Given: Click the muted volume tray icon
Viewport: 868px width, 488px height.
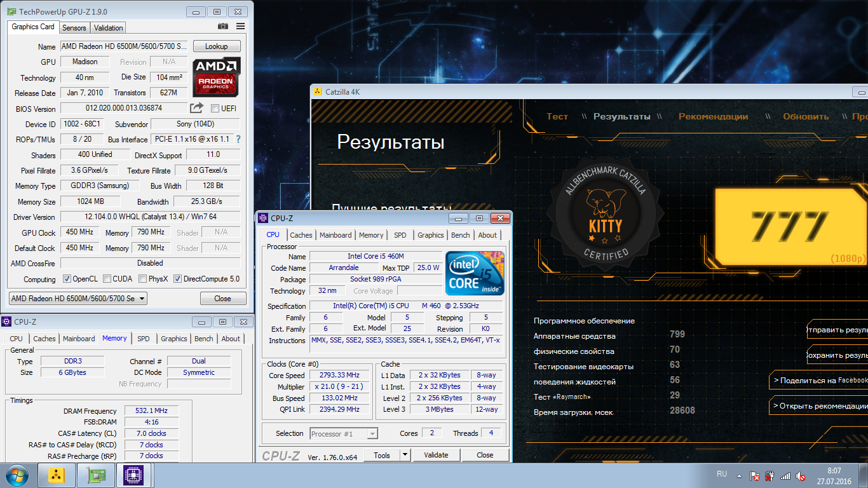Looking at the screenshot, I should [801, 476].
